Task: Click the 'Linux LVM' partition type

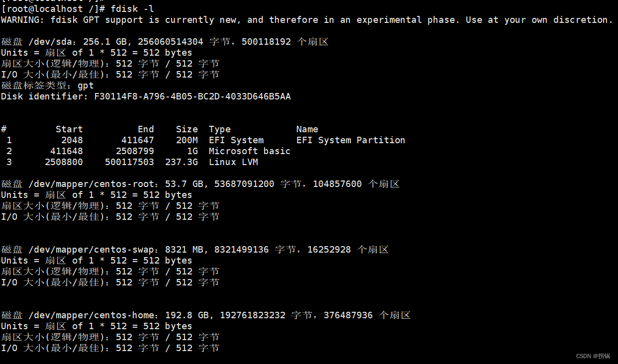Action: pyautogui.click(x=233, y=162)
